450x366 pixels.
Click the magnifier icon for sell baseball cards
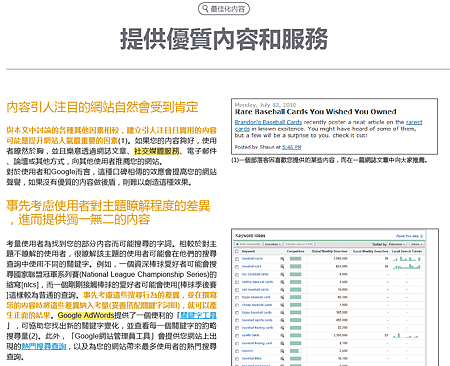(282, 290)
